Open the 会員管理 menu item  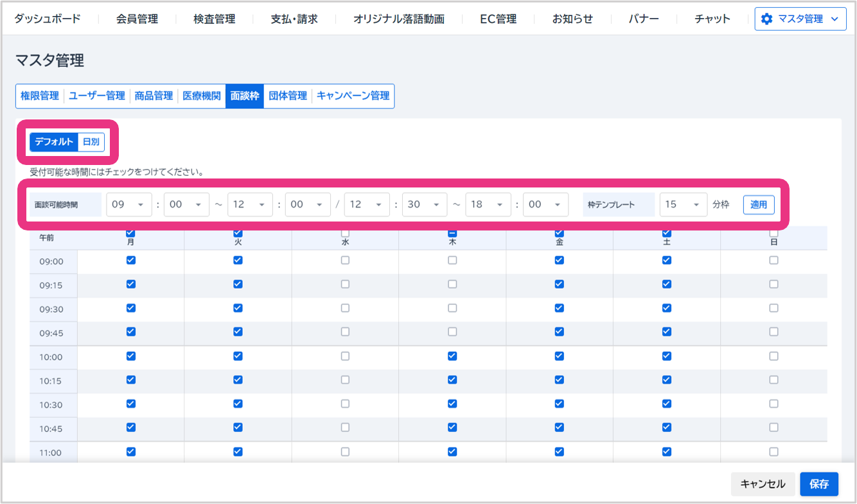click(x=137, y=19)
